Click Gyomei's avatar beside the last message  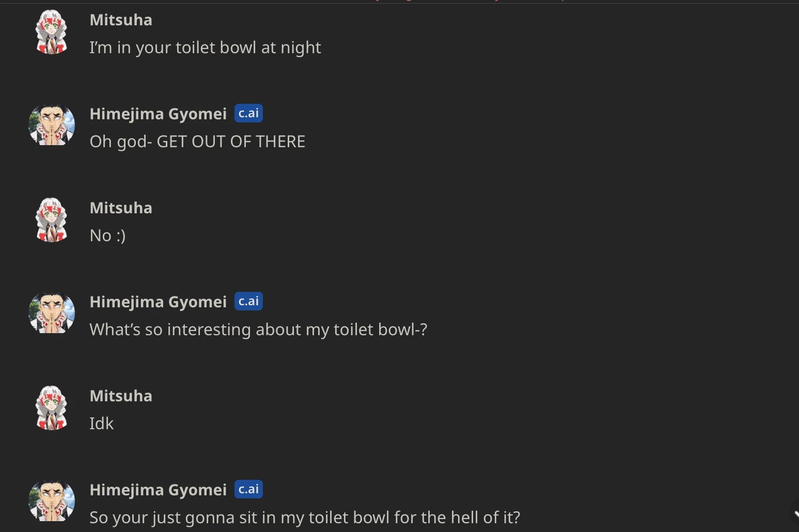[52, 501]
